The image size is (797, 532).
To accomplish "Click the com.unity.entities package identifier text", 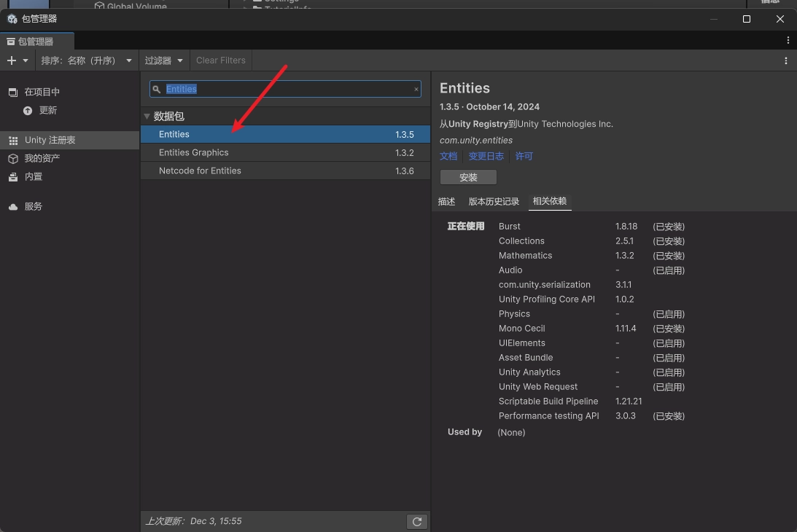I will point(475,140).
